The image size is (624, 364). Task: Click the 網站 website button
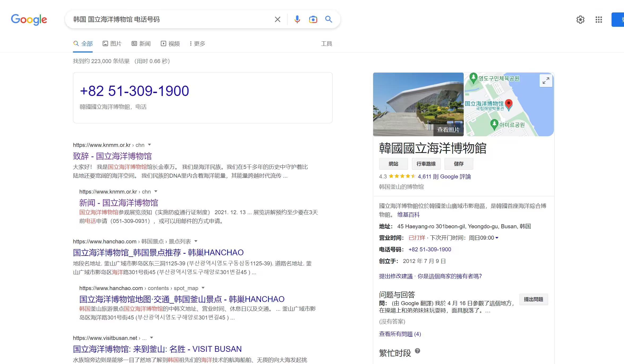393,164
